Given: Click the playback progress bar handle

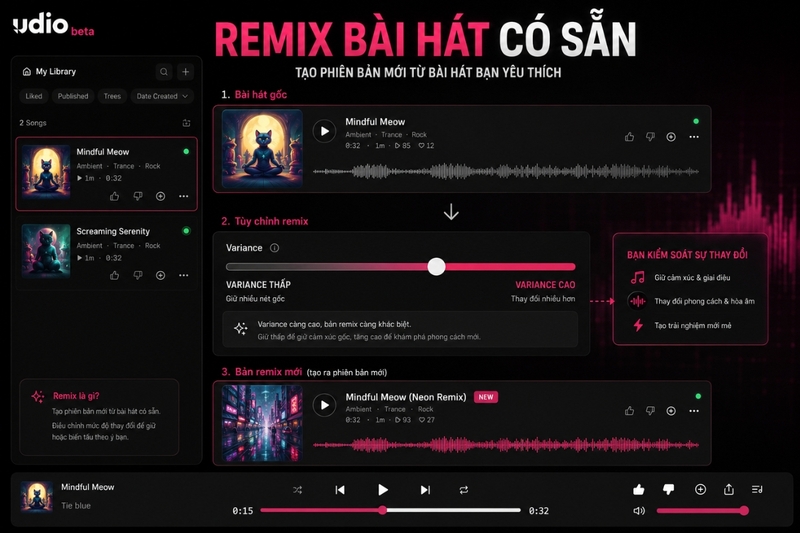Looking at the screenshot, I should (x=383, y=510).
